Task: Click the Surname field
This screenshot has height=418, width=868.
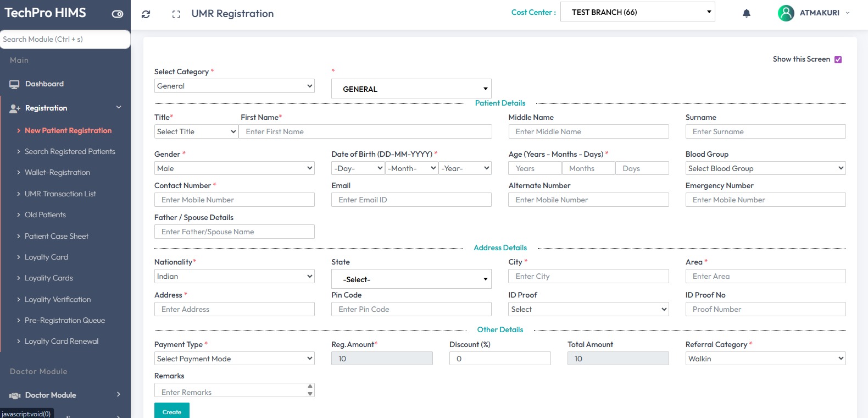Action: click(x=765, y=131)
